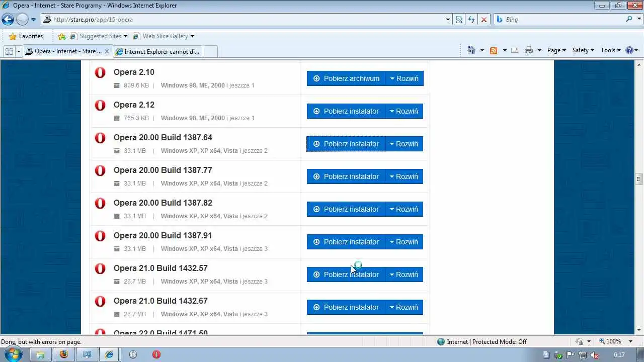The image size is (644, 362).
Task: Click the Internet Explorer taskbar icon
Action: (109, 354)
